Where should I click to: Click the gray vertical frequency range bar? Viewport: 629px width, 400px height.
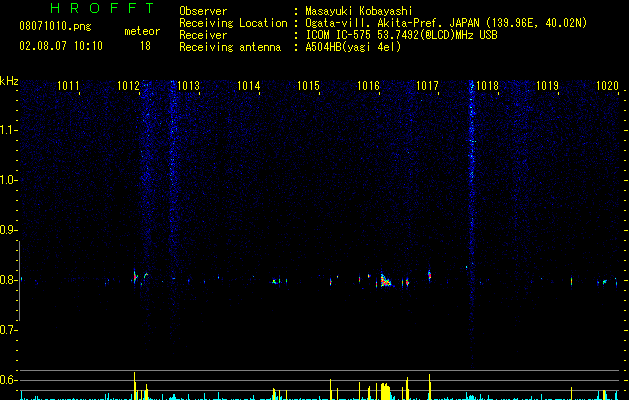click(20, 280)
